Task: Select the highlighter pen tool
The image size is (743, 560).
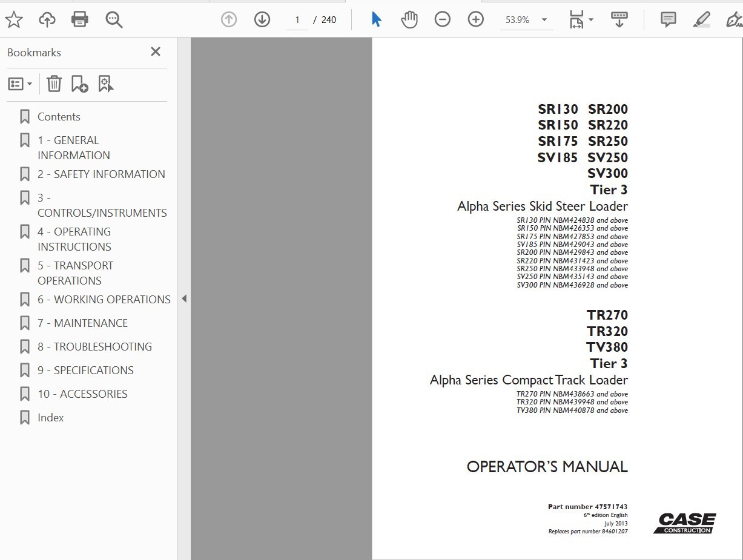Action: click(702, 20)
